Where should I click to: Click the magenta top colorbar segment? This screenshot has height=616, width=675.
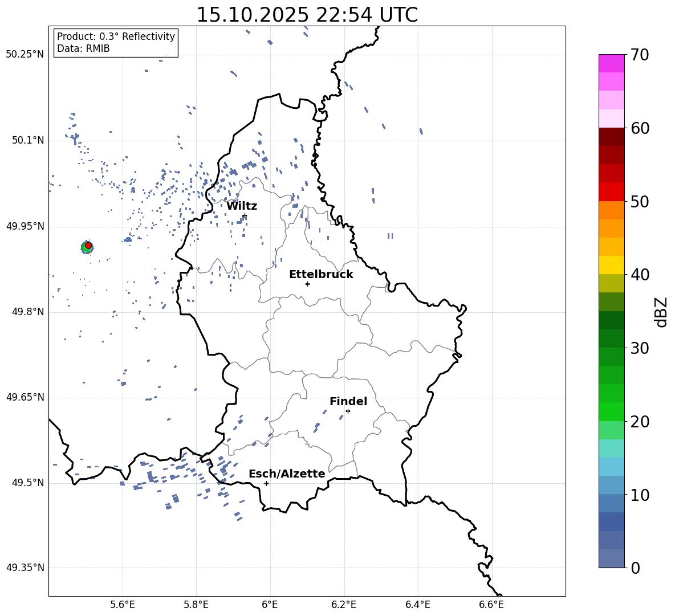tap(612, 63)
